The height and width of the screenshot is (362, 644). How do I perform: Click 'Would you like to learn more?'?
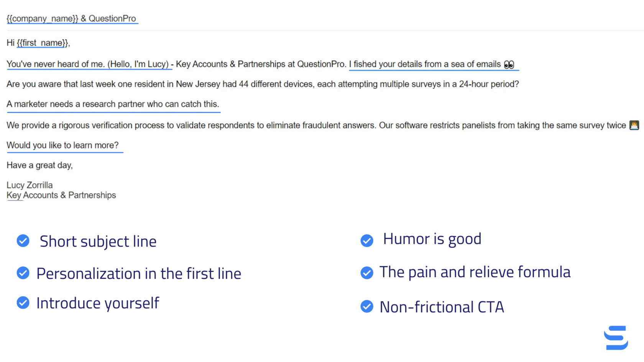tap(62, 145)
